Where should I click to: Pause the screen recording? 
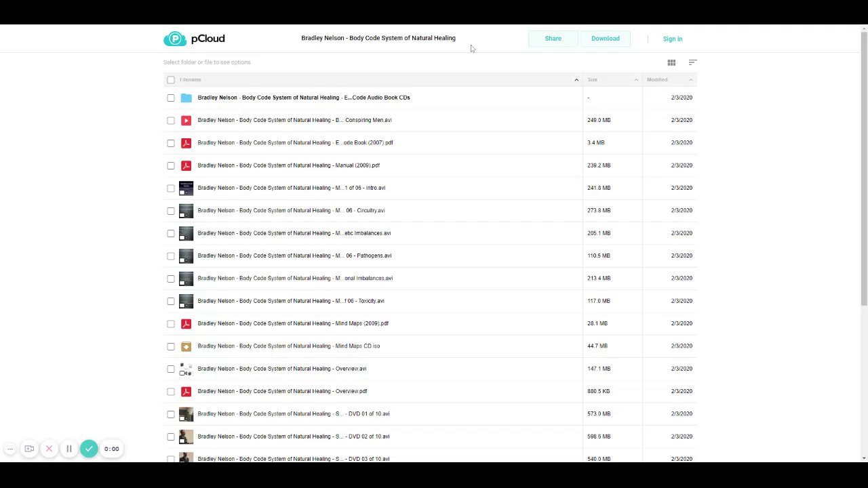click(x=68, y=449)
